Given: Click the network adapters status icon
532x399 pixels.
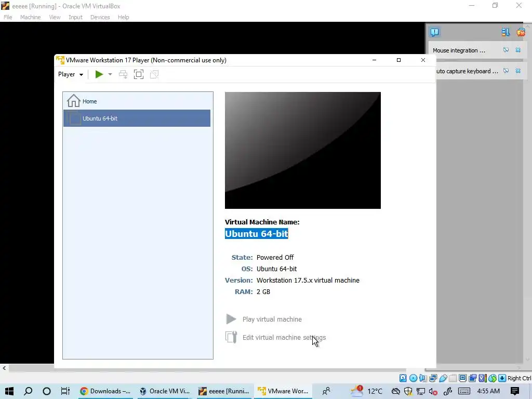Looking at the screenshot, I should (x=433, y=378).
